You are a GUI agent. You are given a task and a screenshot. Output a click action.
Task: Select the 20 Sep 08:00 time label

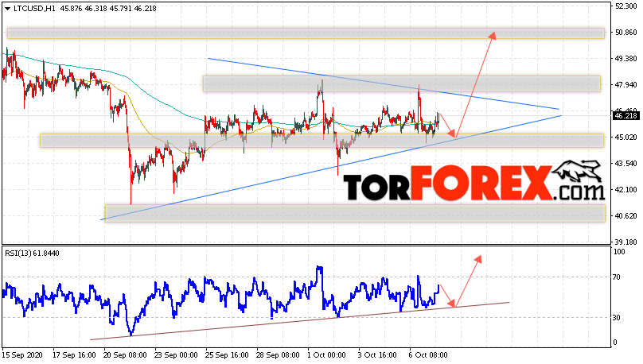coord(125,355)
